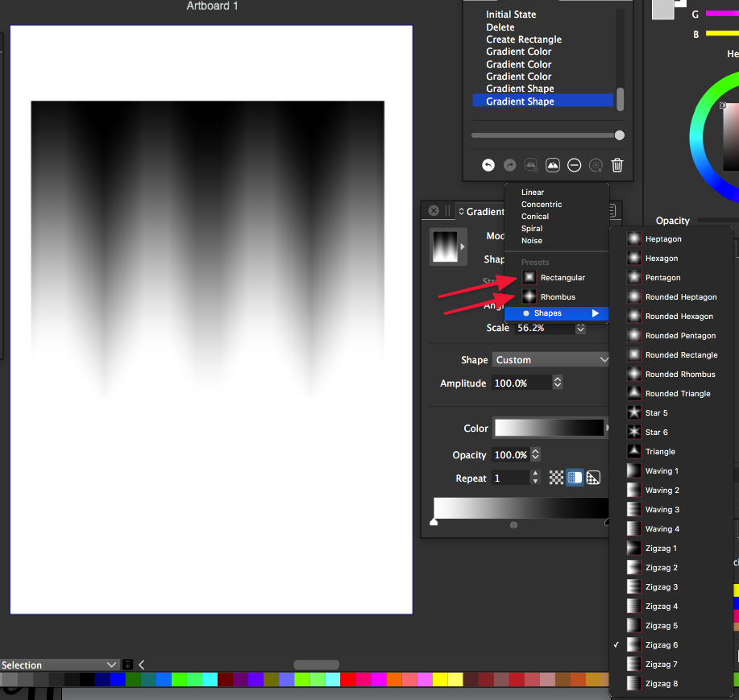Click the highlighted picture icon in History panel

(x=553, y=165)
